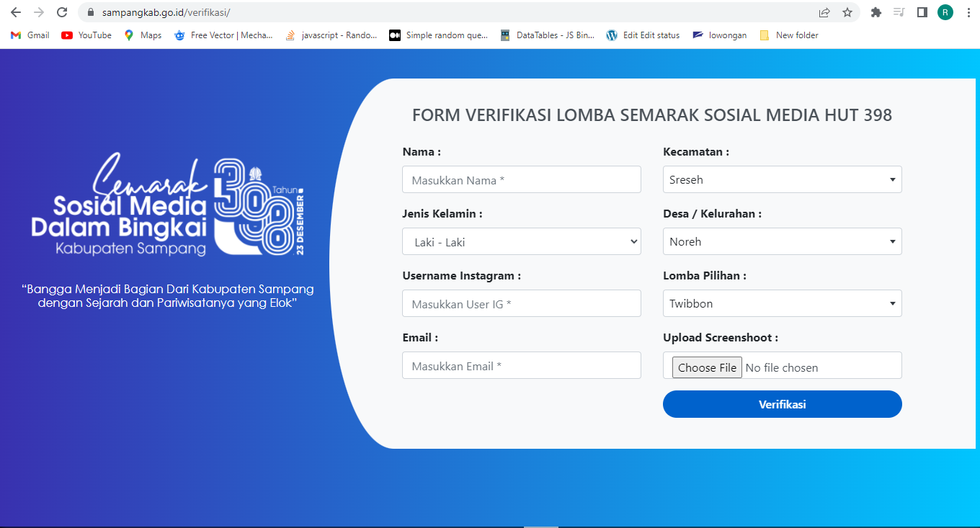Open the profile avatar R
Screen dimensions: 980x528
coord(945,12)
